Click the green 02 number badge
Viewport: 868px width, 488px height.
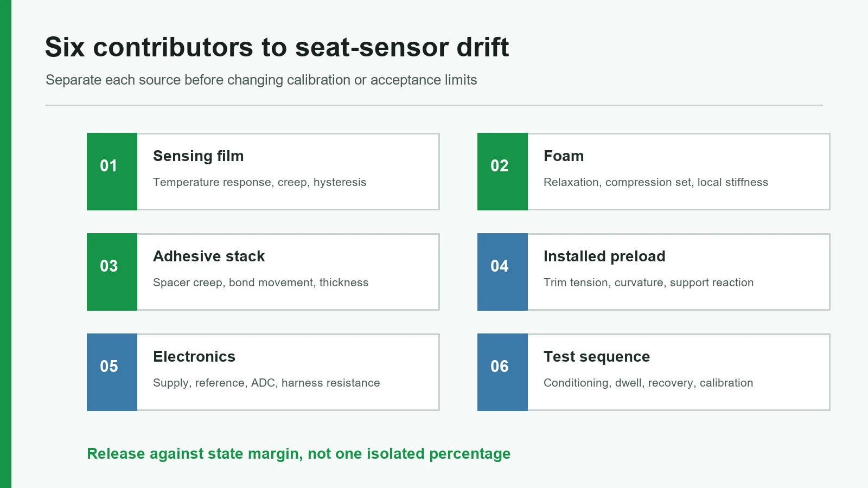click(x=502, y=171)
